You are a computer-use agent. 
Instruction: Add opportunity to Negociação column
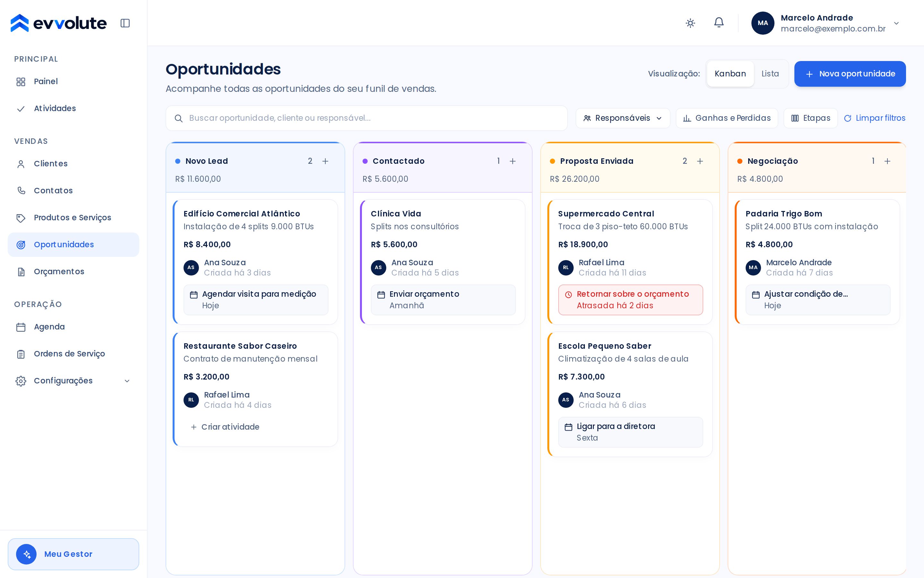coord(887,161)
